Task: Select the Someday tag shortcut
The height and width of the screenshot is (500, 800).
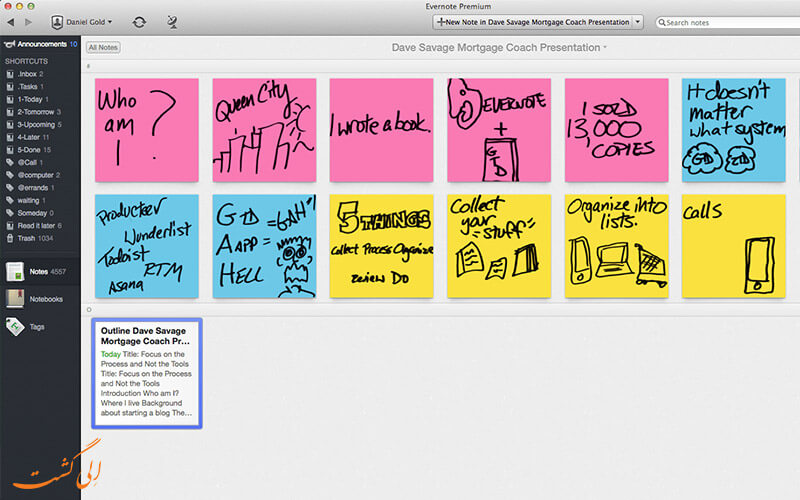Action: [30, 213]
